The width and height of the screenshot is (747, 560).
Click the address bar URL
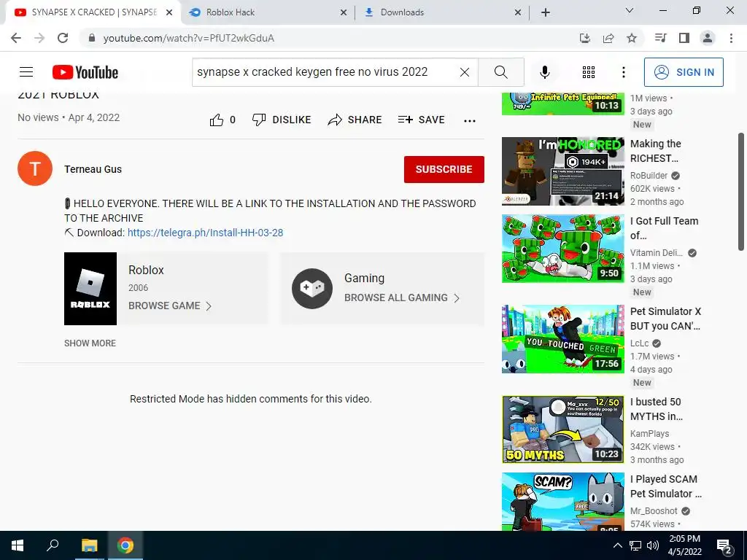(x=189, y=38)
